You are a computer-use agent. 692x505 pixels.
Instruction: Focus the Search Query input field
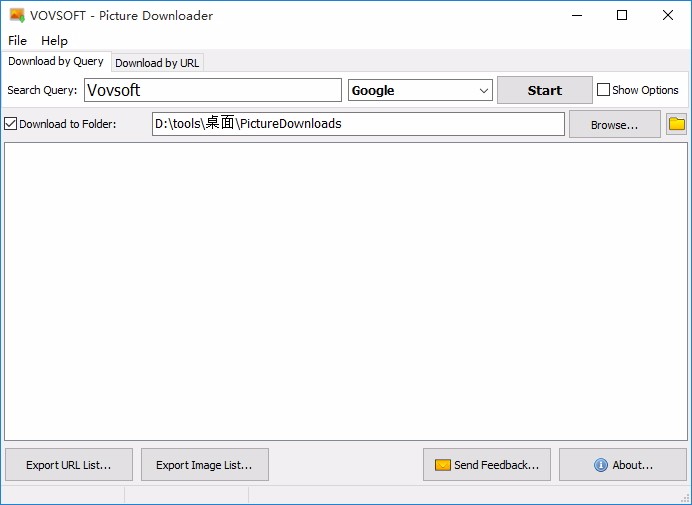[x=213, y=90]
